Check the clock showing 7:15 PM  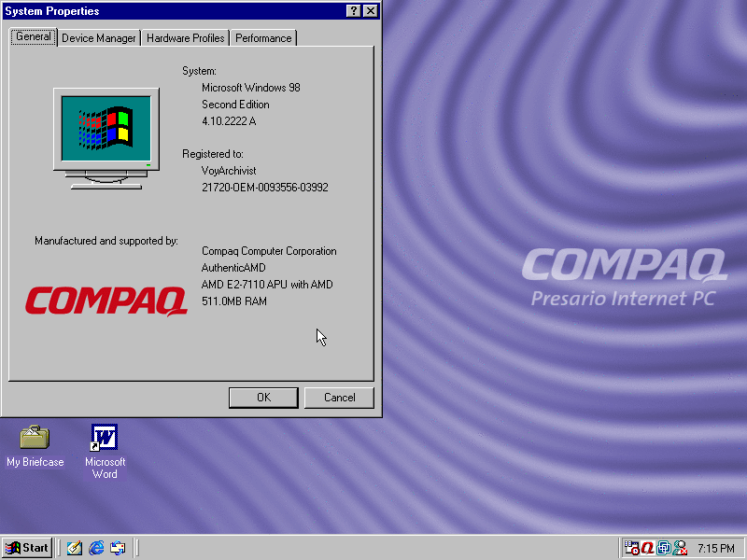click(715, 548)
